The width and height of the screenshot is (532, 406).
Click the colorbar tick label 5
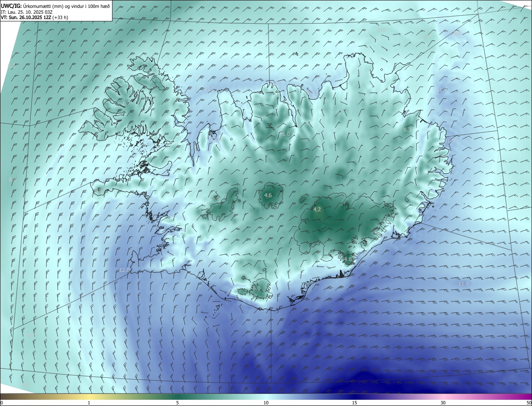pyautogui.click(x=177, y=403)
